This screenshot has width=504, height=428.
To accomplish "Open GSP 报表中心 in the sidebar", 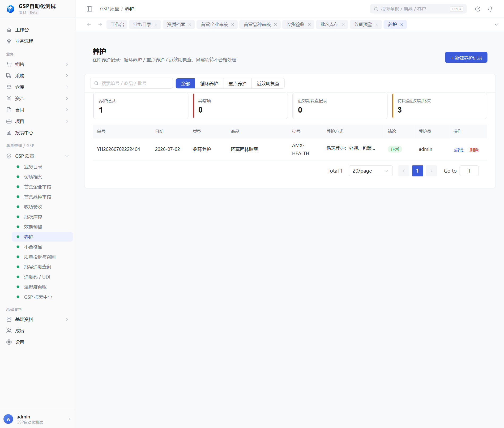I will tap(42, 297).
